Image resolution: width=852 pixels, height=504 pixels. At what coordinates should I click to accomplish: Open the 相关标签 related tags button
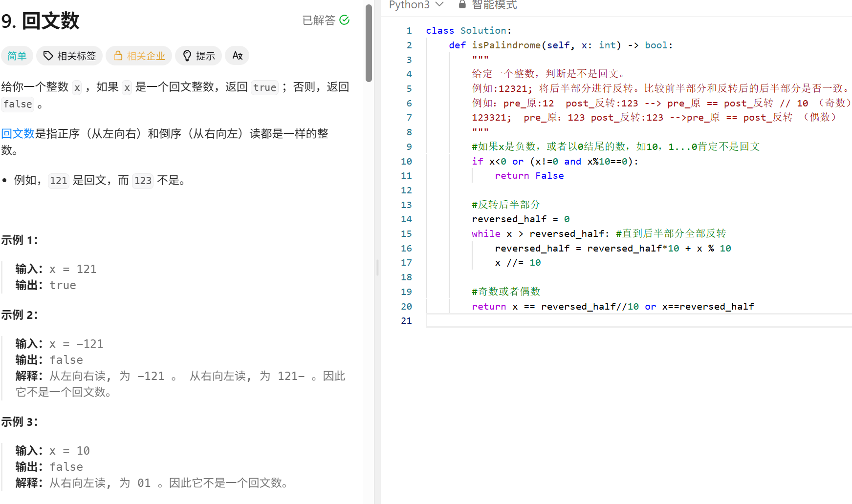pyautogui.click(x=70, y=56)
